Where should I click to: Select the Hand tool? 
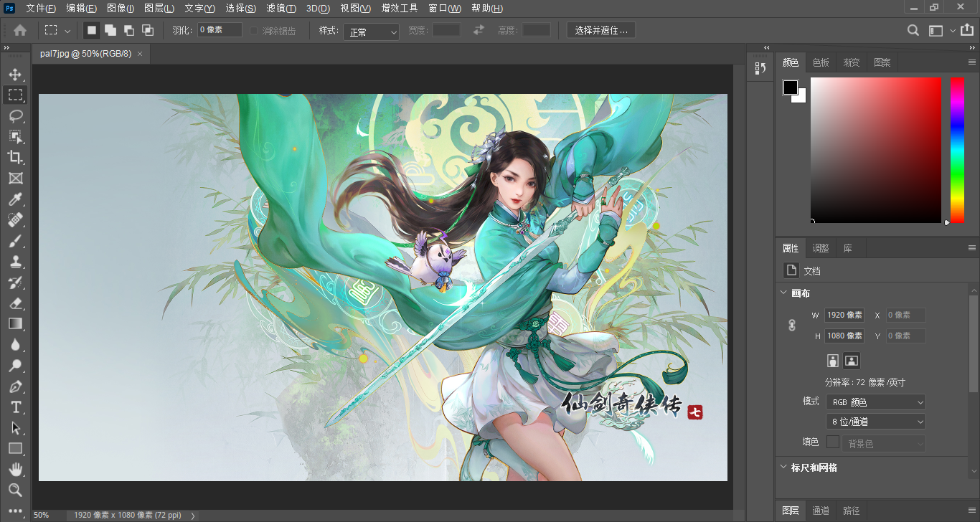click(16, 469)
